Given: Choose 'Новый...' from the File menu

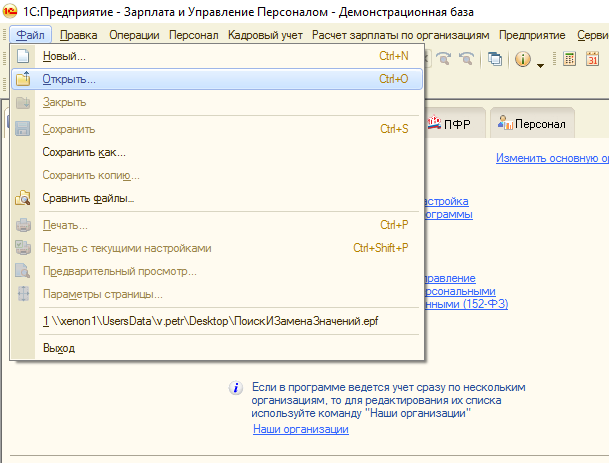Looking at the screenshot, I should 218,56.
